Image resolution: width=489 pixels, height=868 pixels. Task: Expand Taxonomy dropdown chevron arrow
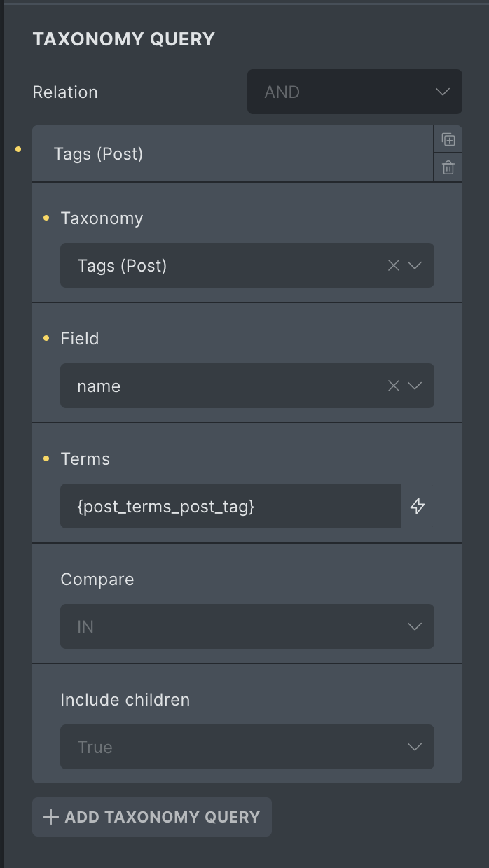tap(415, 265)
